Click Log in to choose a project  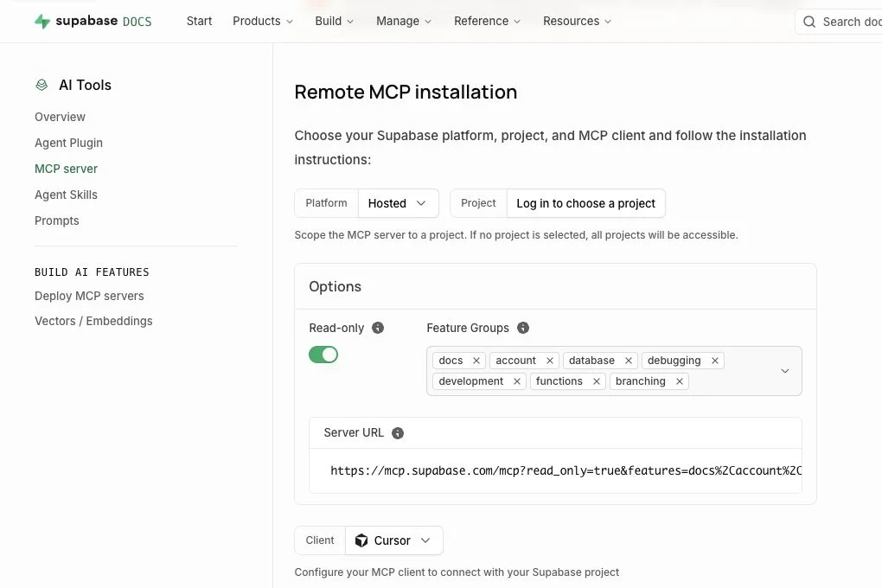click(586, 203)
